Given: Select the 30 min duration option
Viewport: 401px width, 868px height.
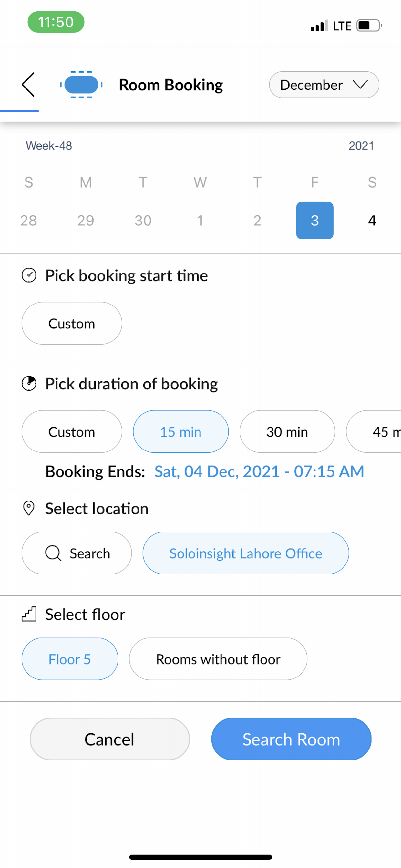Looking at the screenshot, I should tap(287, 431).
